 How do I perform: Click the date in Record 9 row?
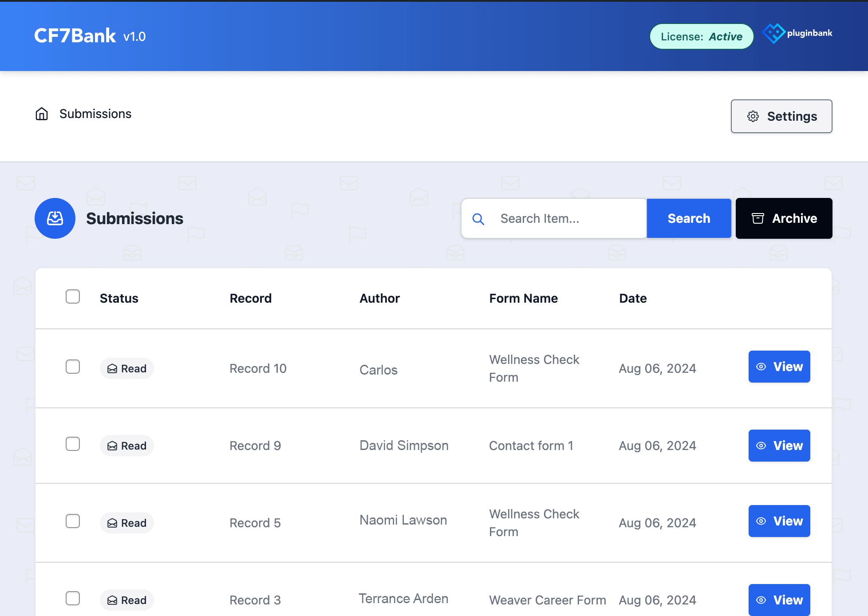[x=658, y=446]
